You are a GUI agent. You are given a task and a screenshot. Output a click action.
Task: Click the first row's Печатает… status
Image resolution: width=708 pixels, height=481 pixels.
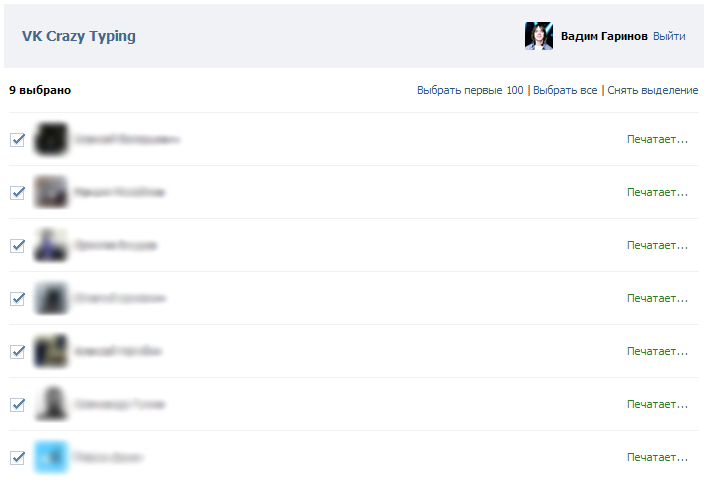[657, 140]
